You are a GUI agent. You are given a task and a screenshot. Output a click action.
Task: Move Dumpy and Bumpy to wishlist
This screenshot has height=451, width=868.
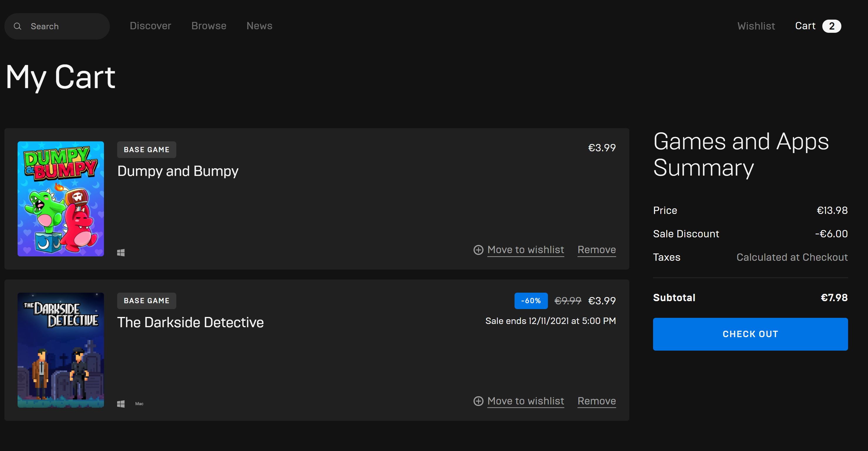click(x=525, y=250)
